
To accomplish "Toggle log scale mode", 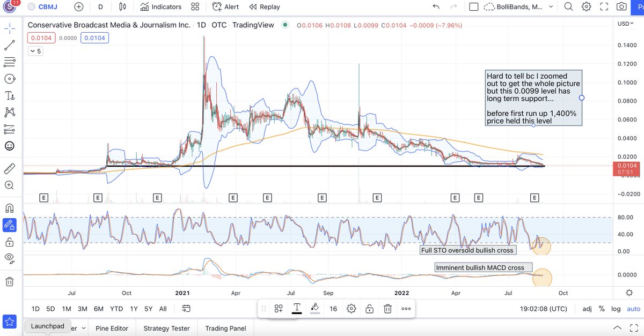I will [616, 309].
